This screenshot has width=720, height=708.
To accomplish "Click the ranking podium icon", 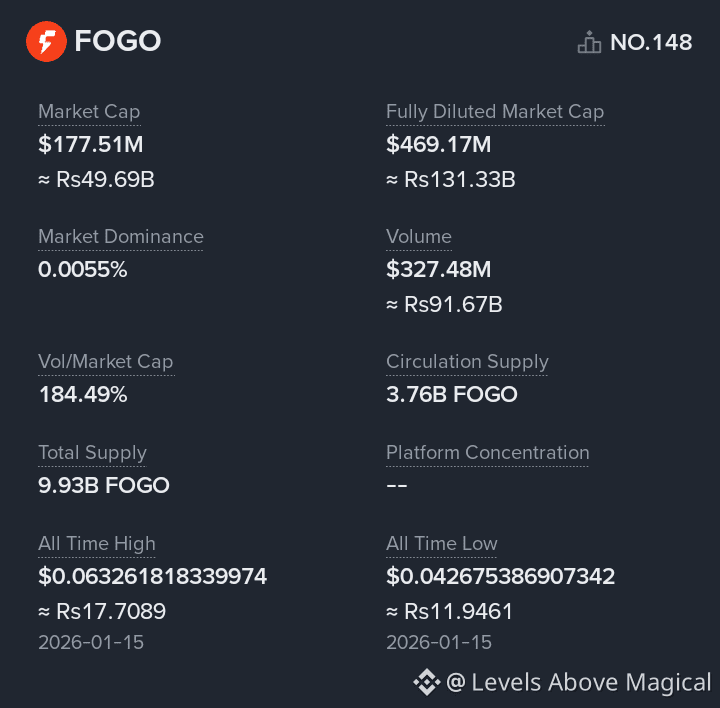I will tap(589, 42).
